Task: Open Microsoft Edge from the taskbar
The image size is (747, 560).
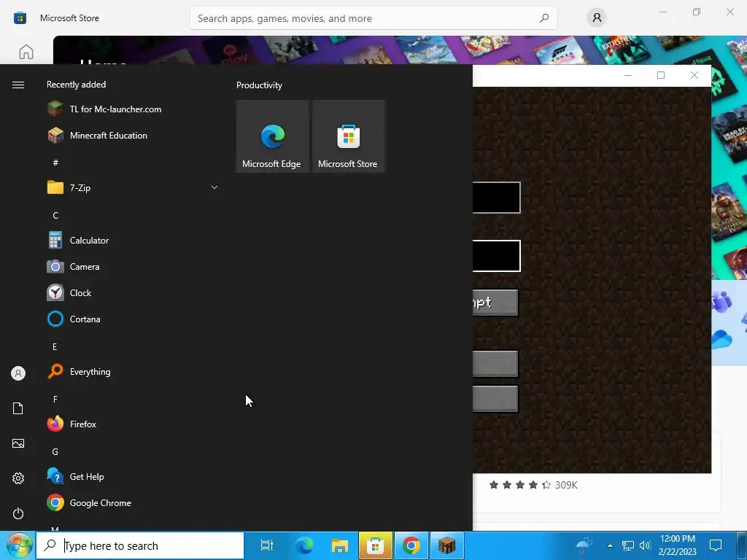Action: [304, 545]
